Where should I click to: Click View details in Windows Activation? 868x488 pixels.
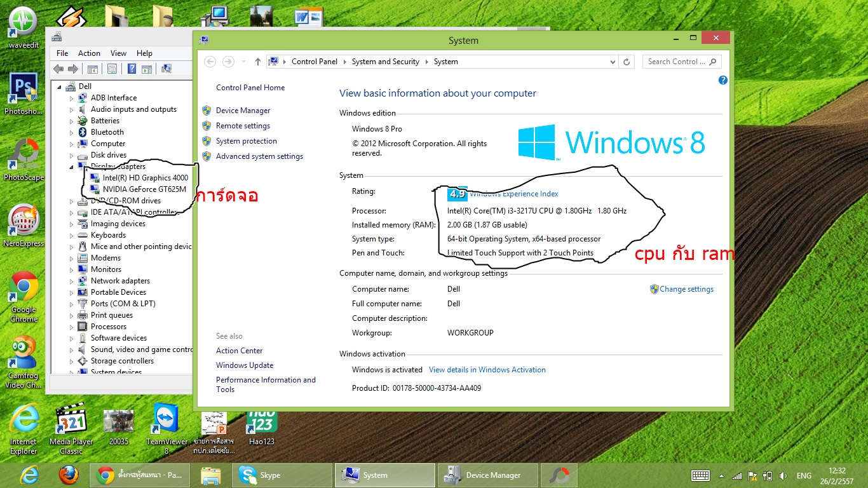pyautogui.click(x=487, y=370)
